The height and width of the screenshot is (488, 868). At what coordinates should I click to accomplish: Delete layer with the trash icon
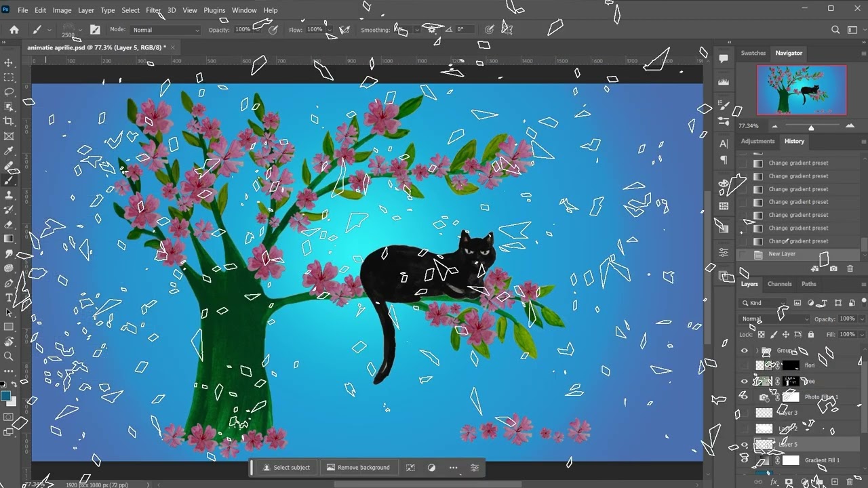click(850, 482)
